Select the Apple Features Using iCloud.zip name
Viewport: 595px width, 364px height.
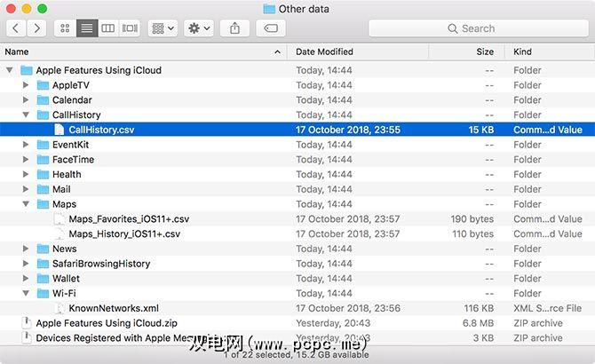107,323
